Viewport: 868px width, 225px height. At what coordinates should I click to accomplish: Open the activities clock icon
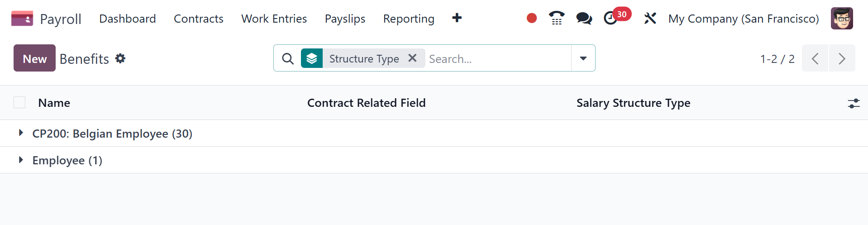click(610, 19)
